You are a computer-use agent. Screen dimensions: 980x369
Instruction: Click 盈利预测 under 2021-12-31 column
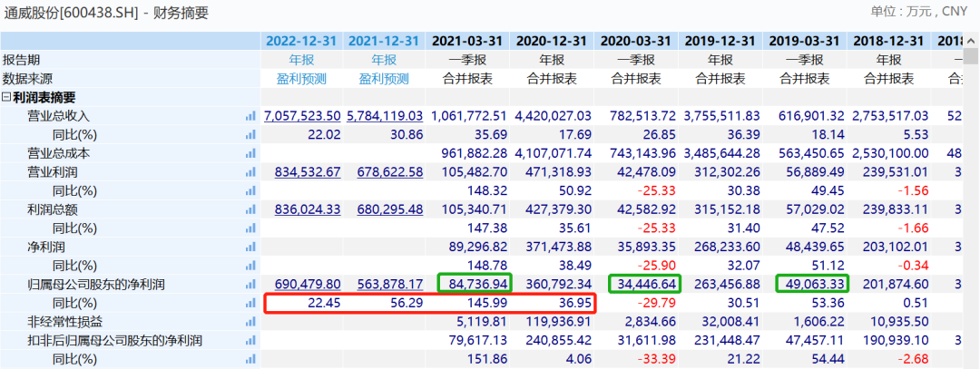(384, 79)
